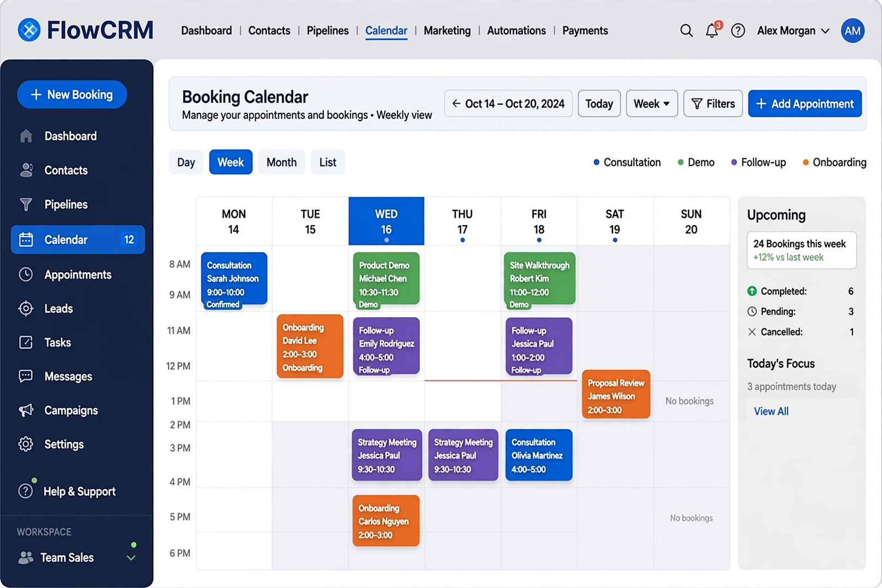Open Carlos Nguyen Onboarding appointment
This screenshot has height=588, width=882.
[386, 521]
